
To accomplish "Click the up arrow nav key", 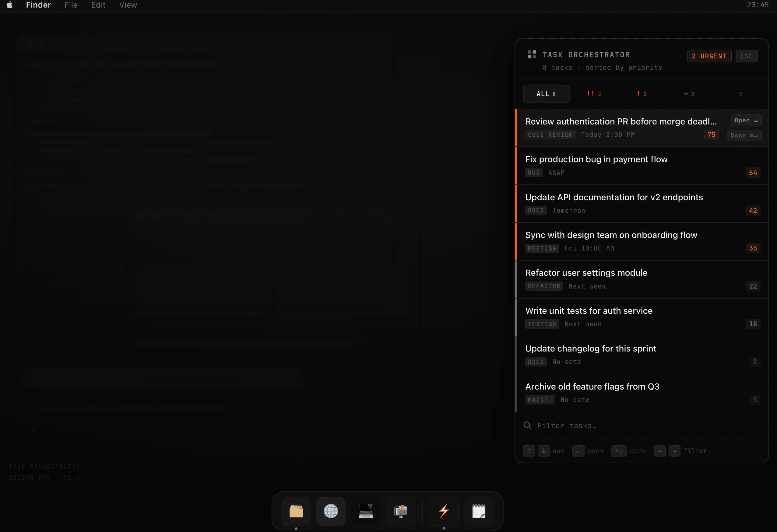I will [529, 451].
